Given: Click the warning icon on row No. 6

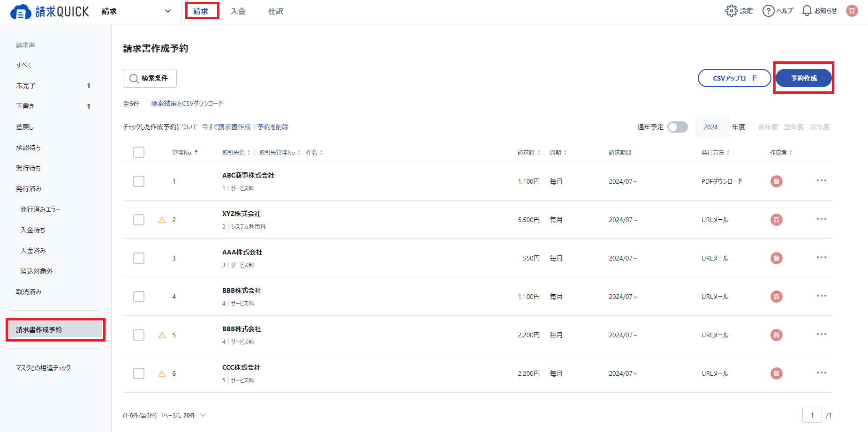Looking at the screenshot, I should (x=162, y=373).
